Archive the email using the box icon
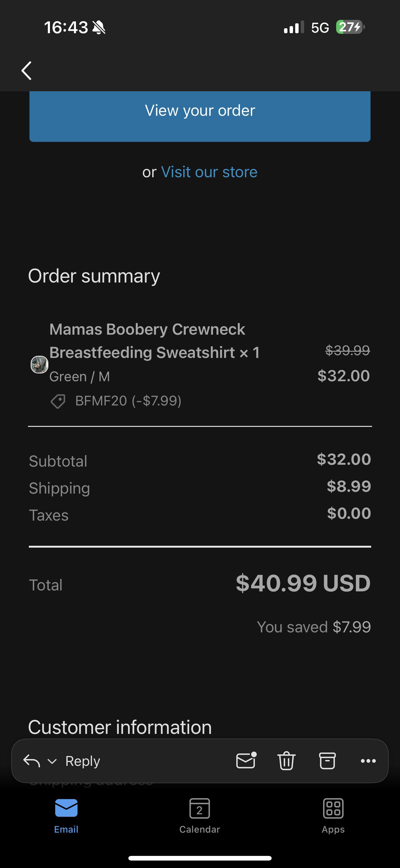The image size is (400, 868). [327, 761]
